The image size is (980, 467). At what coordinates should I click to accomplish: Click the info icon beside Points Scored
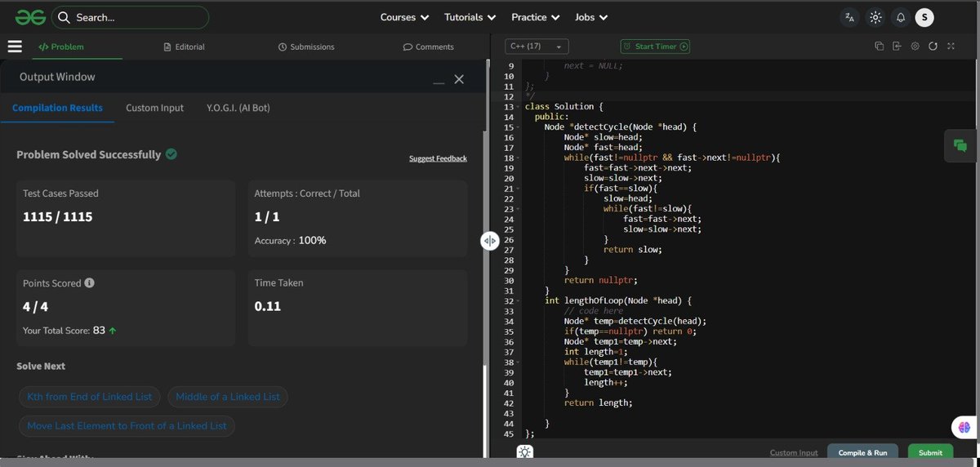[x=89, y=283]
